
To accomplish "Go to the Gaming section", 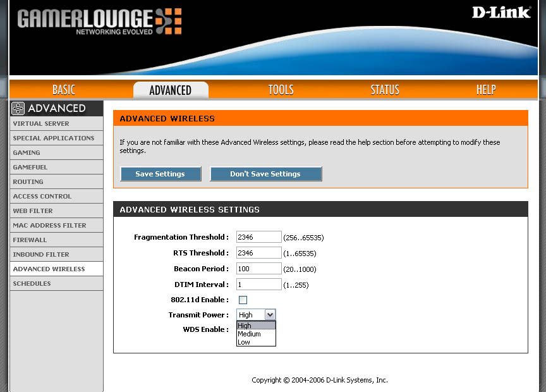I will (x=56, y=152).
